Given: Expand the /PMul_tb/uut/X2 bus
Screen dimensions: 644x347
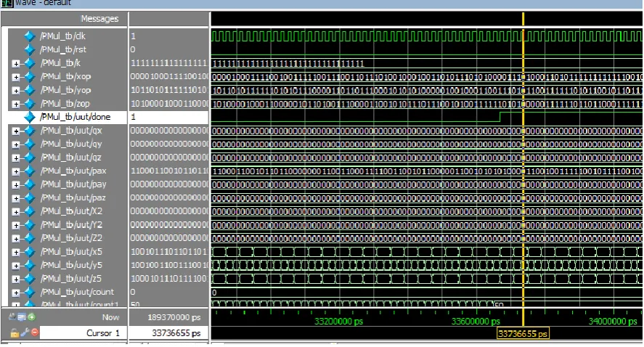Looking at the screenshot, I should point(15,212).
